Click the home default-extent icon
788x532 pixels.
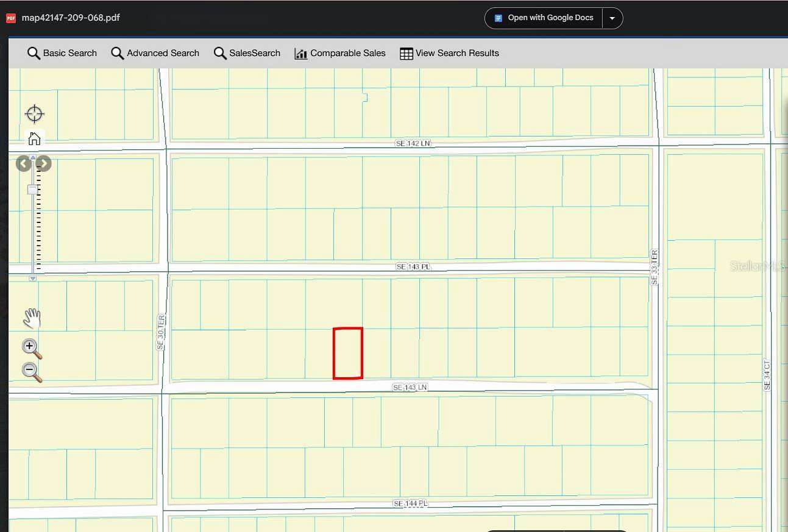pyautogui.click(x=34, y=138)
